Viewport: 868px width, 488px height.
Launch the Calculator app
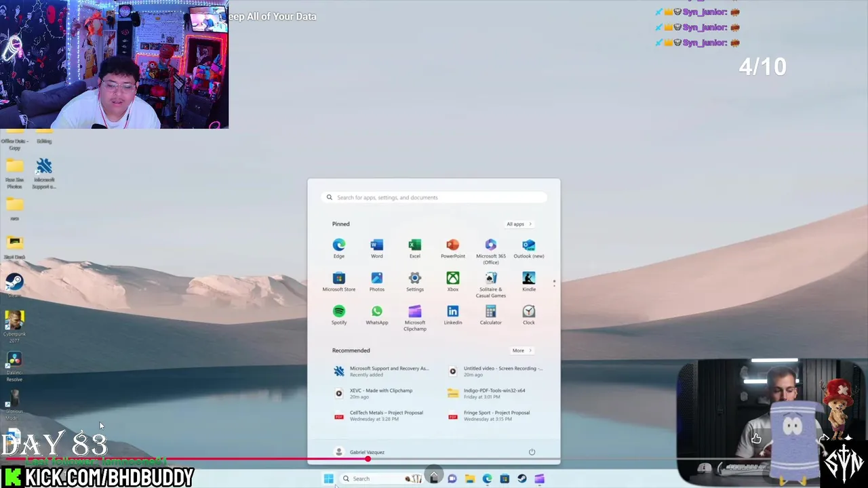coord(491,314)
